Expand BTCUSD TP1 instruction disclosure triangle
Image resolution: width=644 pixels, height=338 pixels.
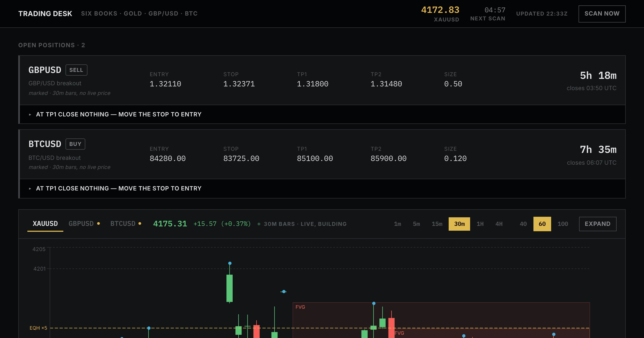click(x=30, y=189)
